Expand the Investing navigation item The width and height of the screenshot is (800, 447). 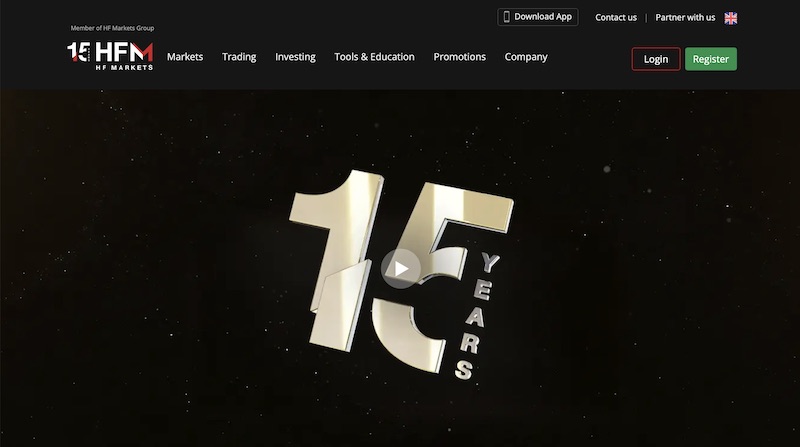pyautogui.click(x=295, y=57)
